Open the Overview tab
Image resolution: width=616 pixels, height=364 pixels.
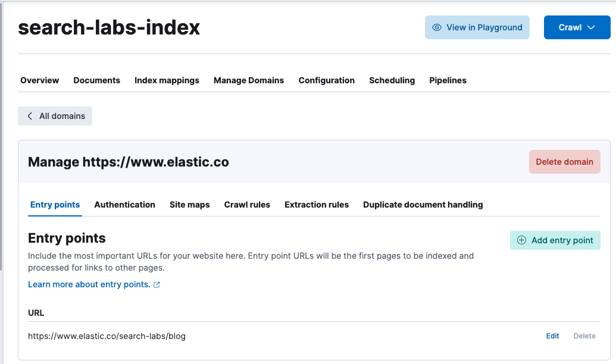[40, 80]
